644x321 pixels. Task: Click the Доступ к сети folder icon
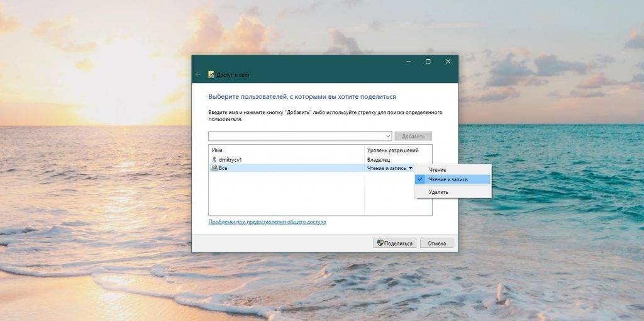pyautogui.click(x=211, y=74)
